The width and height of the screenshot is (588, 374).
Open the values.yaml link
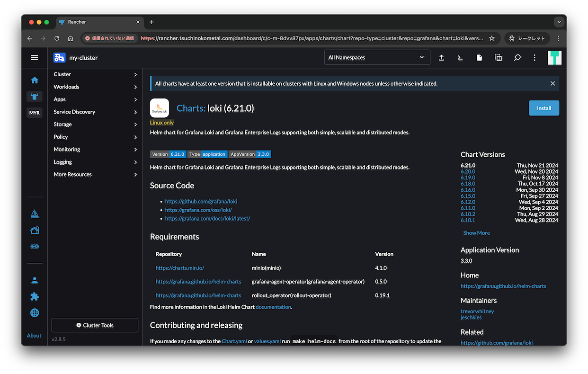[x=267, y=341]
